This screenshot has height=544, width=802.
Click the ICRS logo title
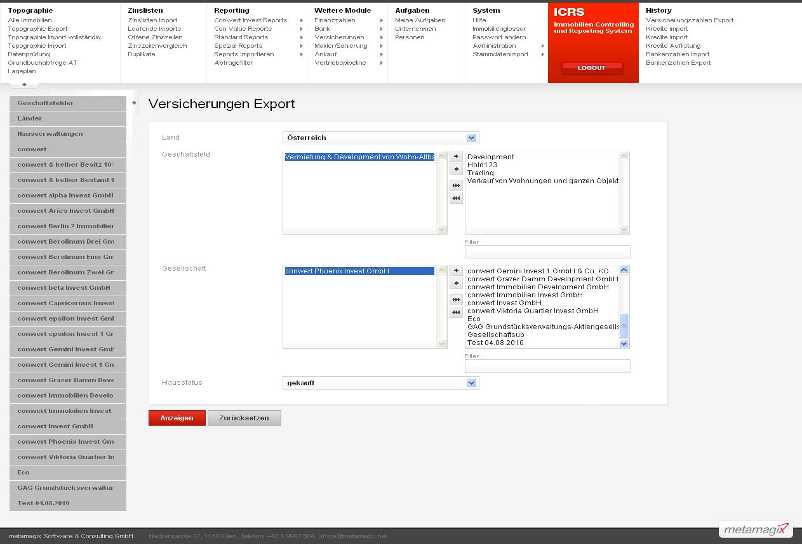click(569, 12)
